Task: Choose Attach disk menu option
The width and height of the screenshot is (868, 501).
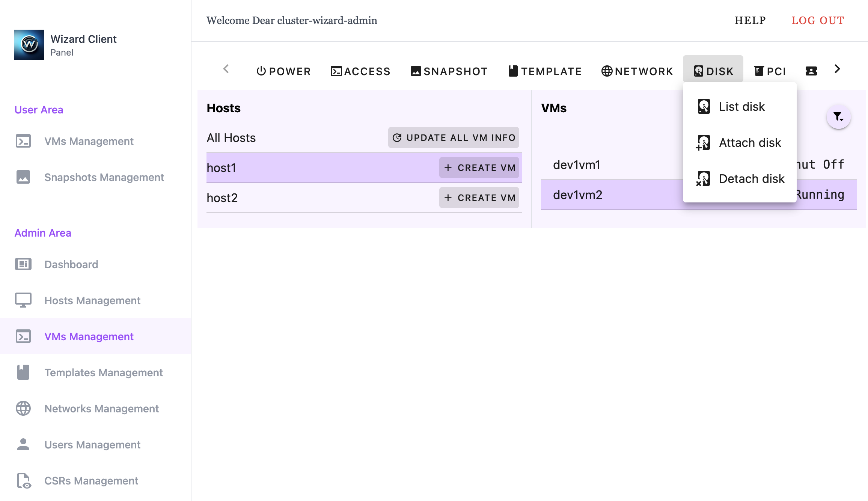Action: click(x=750, y=143)
